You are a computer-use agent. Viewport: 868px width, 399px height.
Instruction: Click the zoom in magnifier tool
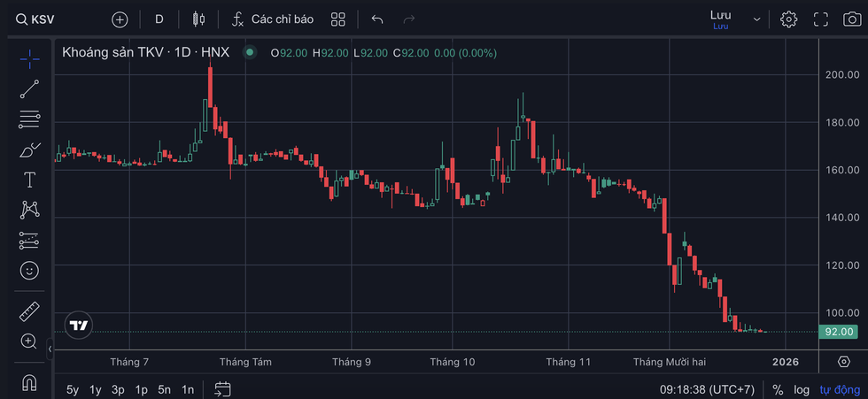29,341
